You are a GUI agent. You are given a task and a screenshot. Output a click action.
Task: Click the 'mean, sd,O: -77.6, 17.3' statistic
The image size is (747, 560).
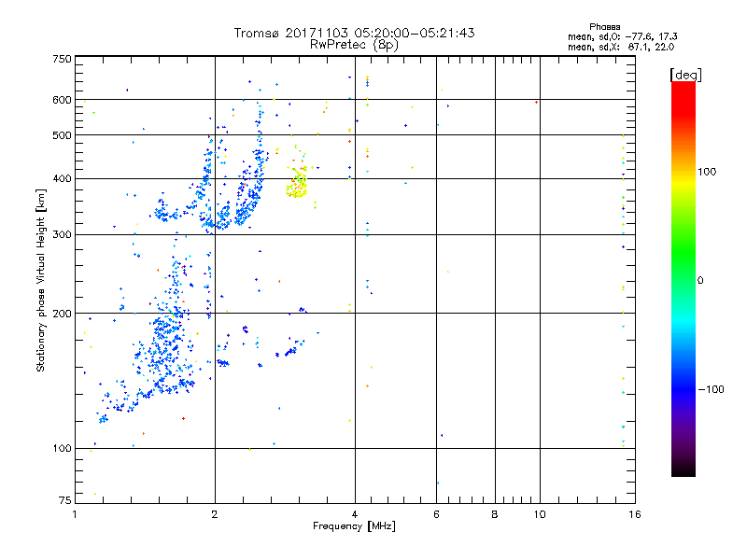622,36
